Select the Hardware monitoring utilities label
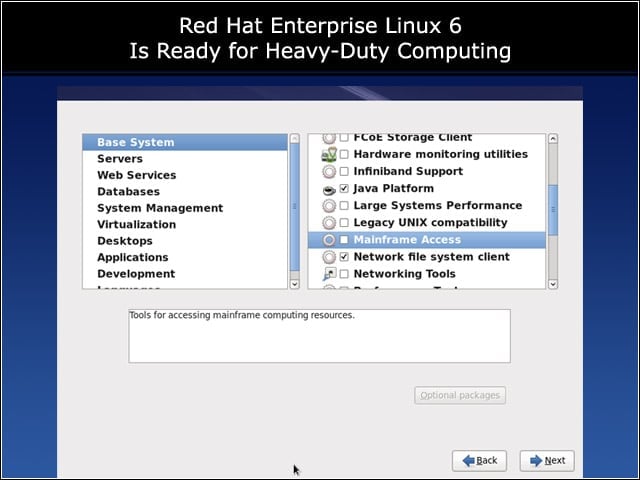Viewport: 640px width, 480px height. point(440,154)
